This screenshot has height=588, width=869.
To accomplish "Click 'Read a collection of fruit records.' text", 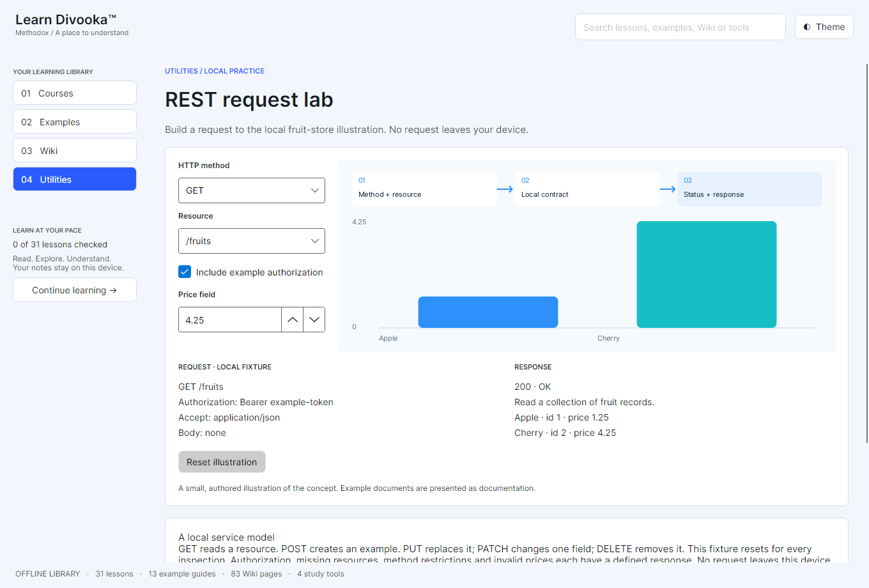I will [x=584, y=402].
